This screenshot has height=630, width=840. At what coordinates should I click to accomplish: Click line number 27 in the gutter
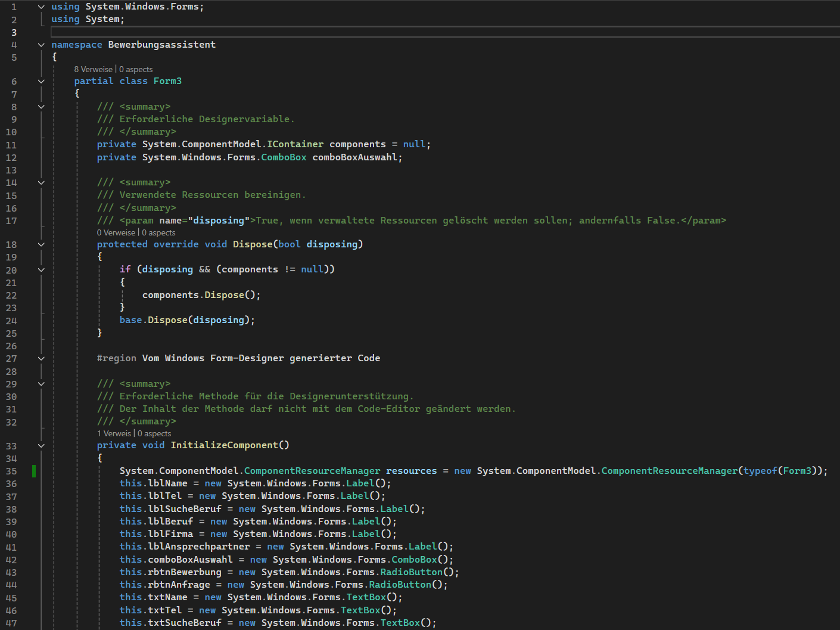pyautogui.click(x=11, y=359)
